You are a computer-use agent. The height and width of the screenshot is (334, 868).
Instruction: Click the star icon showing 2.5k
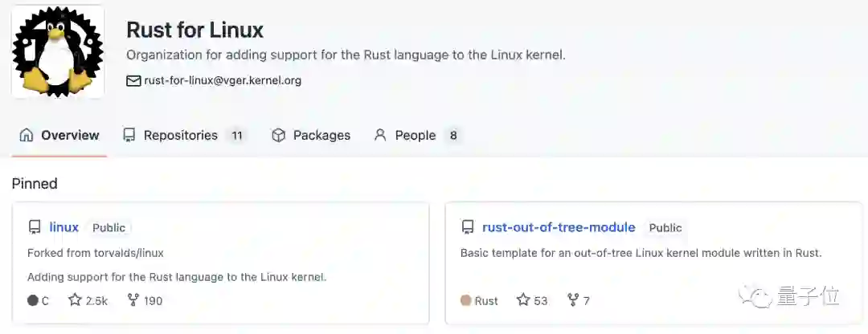pyautogui.click(x=76, y=300)
